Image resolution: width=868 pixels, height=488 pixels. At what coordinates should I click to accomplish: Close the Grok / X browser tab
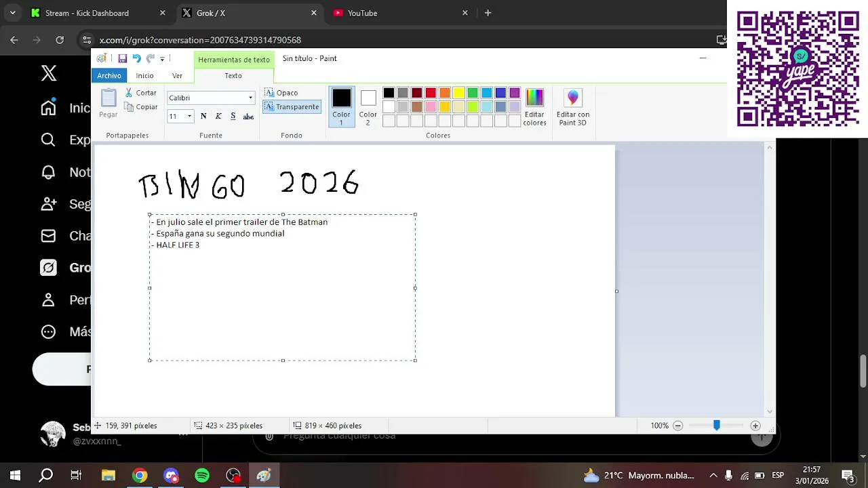(x=314, y=13)
